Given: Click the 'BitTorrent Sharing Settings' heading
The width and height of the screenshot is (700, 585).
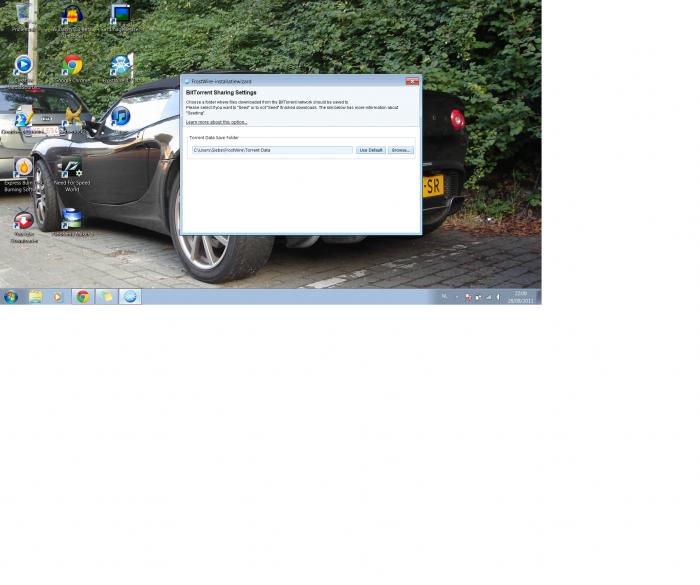Looking at the screenshot, I should (x=221, y=92).
